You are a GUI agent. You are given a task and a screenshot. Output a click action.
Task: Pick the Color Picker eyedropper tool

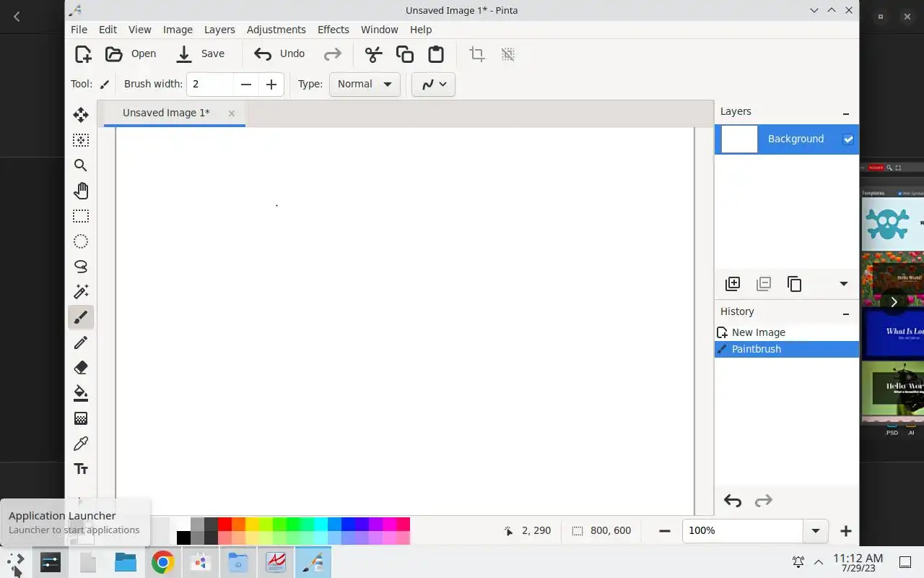[x=81, y=444]
